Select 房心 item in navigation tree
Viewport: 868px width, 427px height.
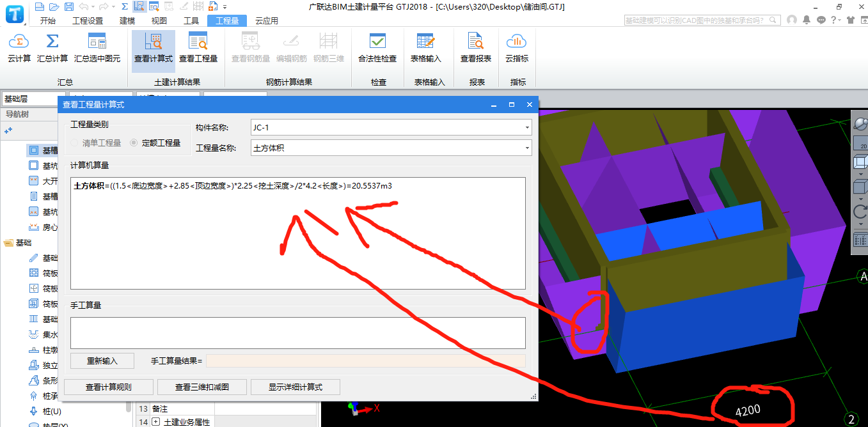tap(43, 227)
